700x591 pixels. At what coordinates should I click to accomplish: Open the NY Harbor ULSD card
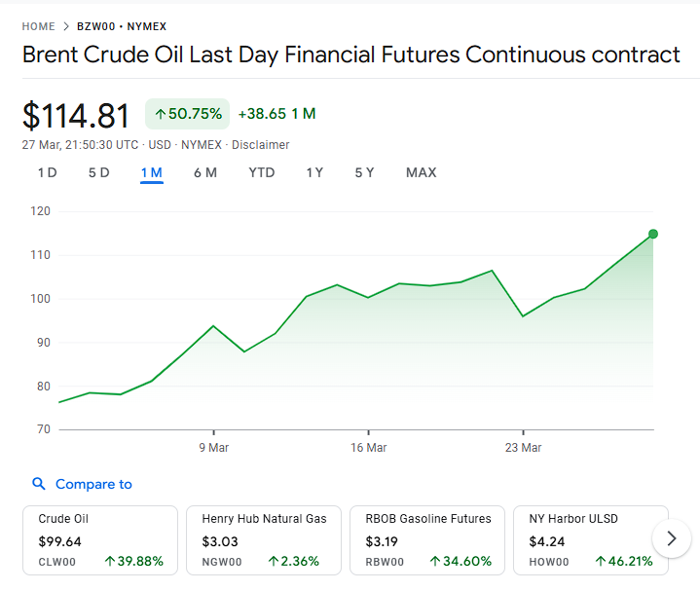(590, 539)
